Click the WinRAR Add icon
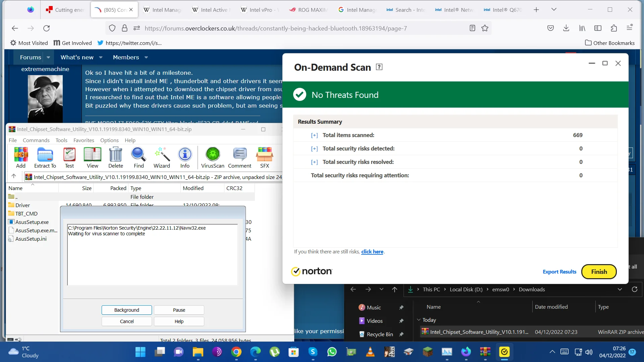This screenshot has height=362, width=644. pos(21,158)
